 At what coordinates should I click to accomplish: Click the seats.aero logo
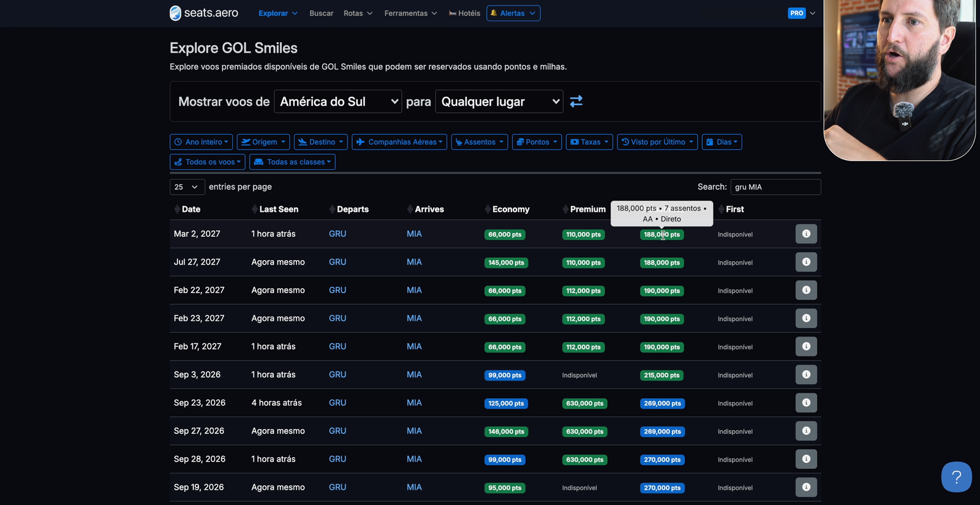(x=204, y=13)
